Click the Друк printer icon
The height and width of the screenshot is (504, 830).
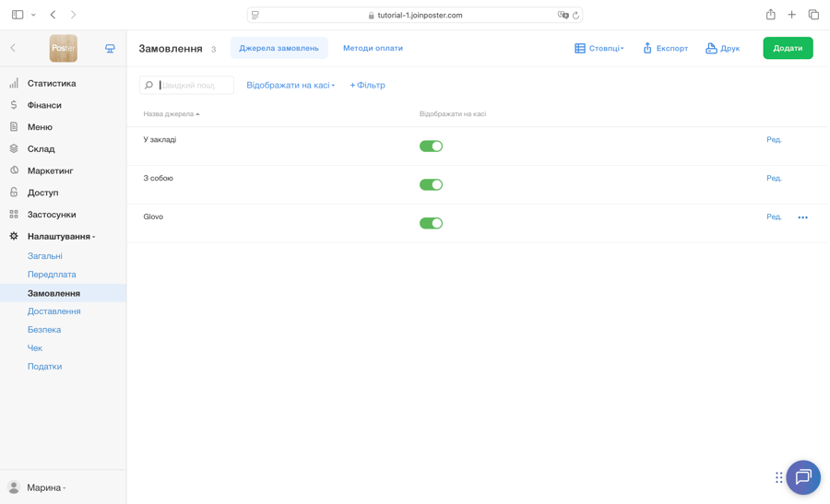click(711, 48)
